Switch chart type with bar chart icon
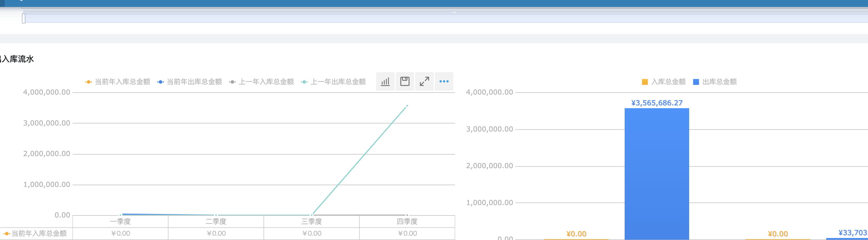 pos(385,81)
